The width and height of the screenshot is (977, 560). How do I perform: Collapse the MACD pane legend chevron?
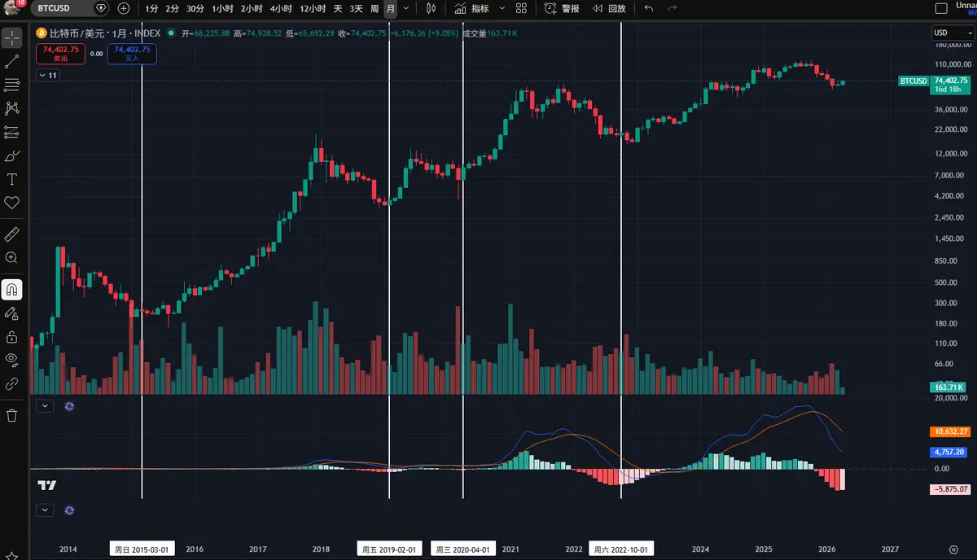click(45, 405)
